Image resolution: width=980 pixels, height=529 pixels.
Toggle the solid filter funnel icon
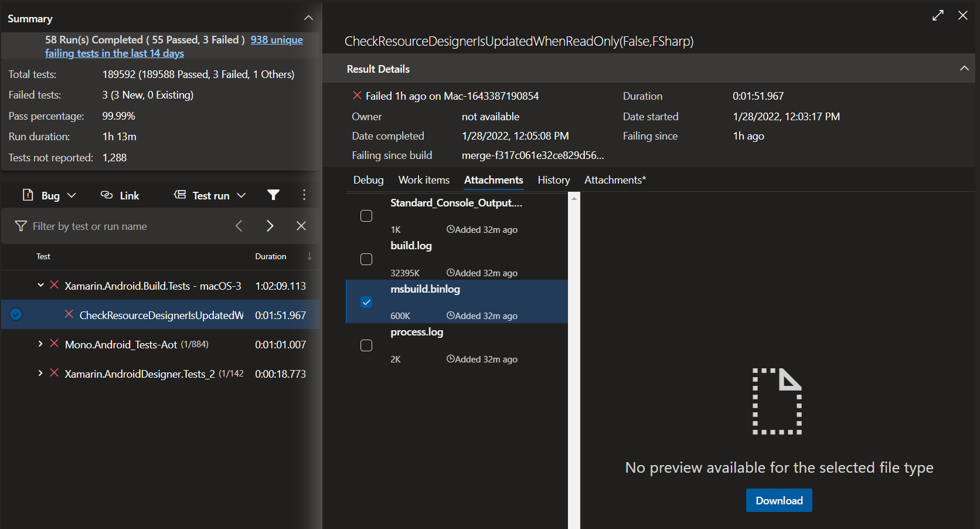(x=273, y=195)
